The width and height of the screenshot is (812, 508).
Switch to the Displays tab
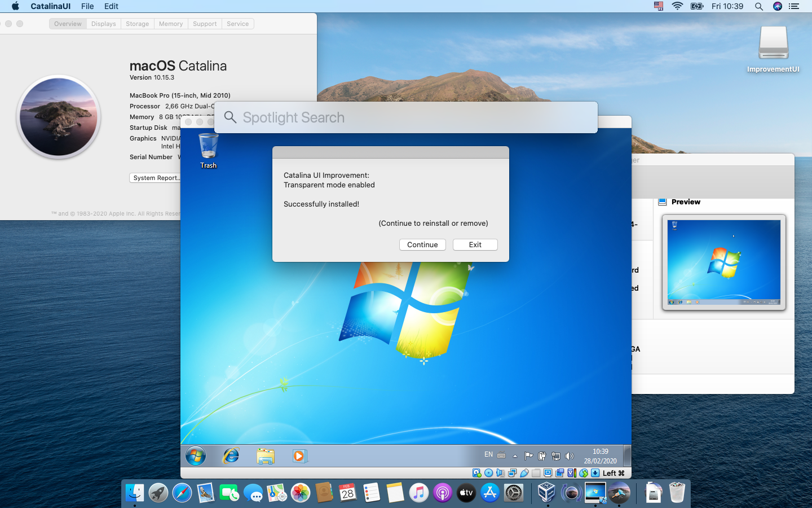pyautogui.click(x=104, y=24)
